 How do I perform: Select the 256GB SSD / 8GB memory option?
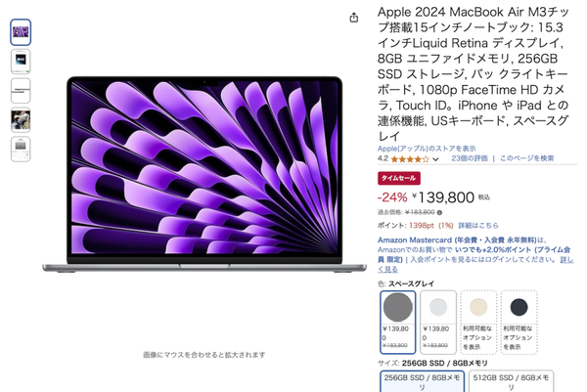(422, 381)
